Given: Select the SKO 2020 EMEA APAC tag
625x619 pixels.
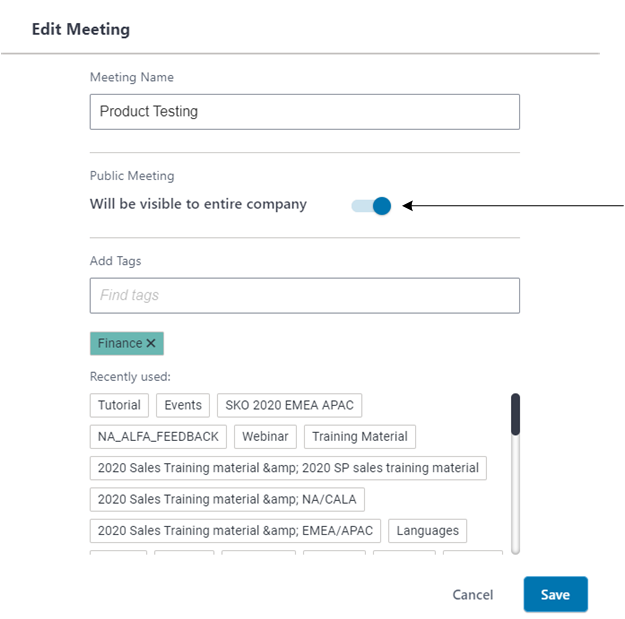Looking at the screenshot, I should 289,406.
